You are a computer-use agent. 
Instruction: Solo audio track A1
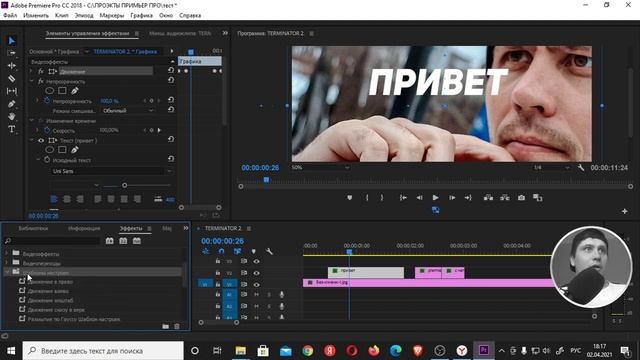pyautogui.click(x=269, y=295)
